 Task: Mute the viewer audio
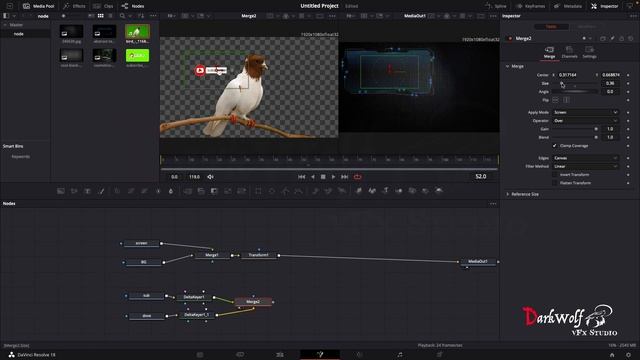coord(211,177)
